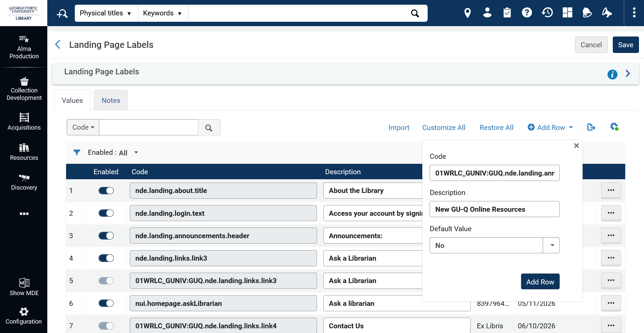Open the user profile menu
Image resolution: width=644 pixels, height=333 pixels.
[x=487, y=13]
